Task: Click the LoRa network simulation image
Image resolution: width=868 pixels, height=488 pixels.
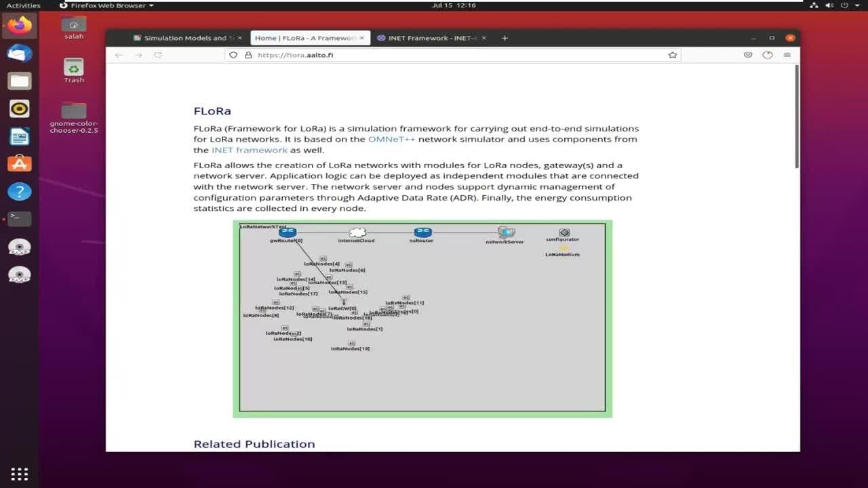Action: [x=422, y=319]
